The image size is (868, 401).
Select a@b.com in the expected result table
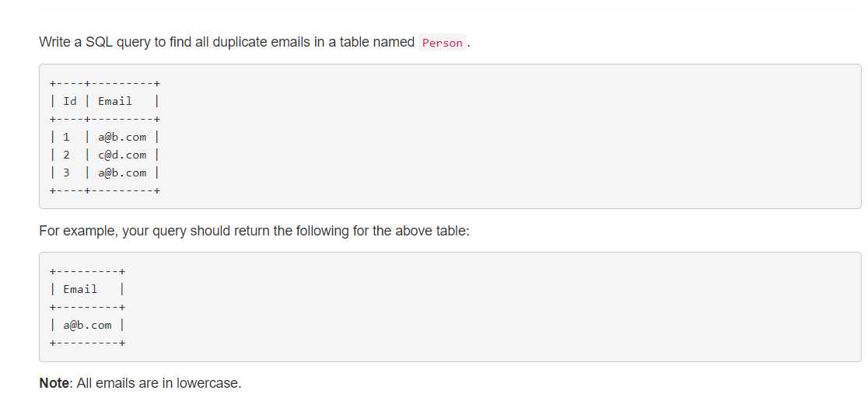(87, 325)
